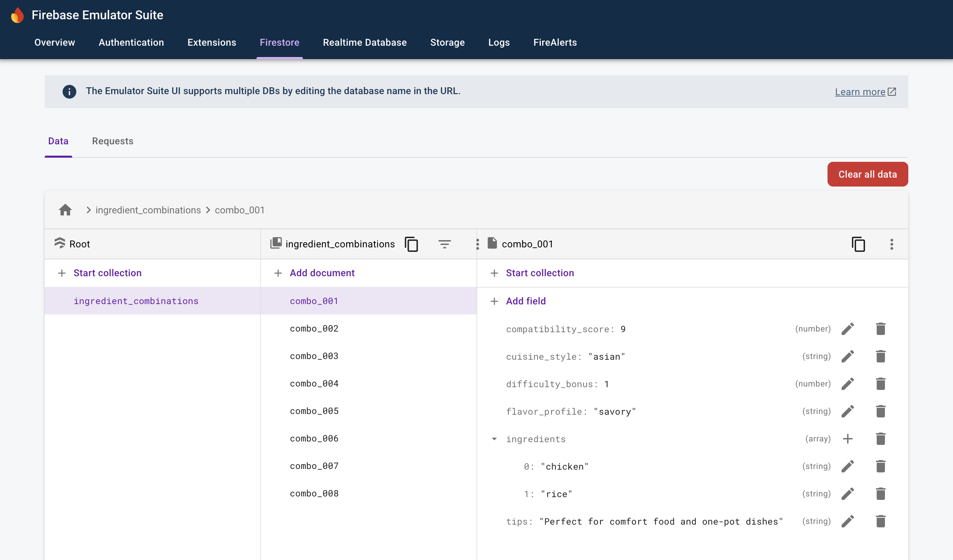Open the Authentication tab
The image size is (953, 560).
(131, 42)
